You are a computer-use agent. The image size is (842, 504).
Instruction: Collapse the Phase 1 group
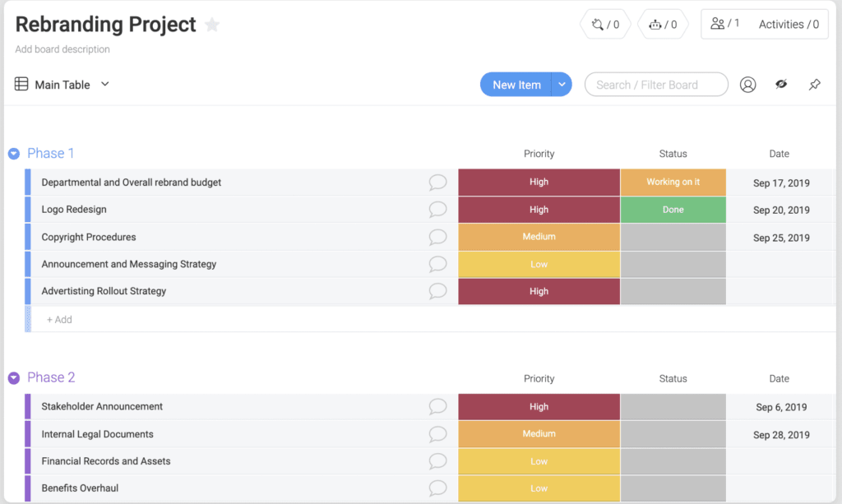click(x=13, y=153)
